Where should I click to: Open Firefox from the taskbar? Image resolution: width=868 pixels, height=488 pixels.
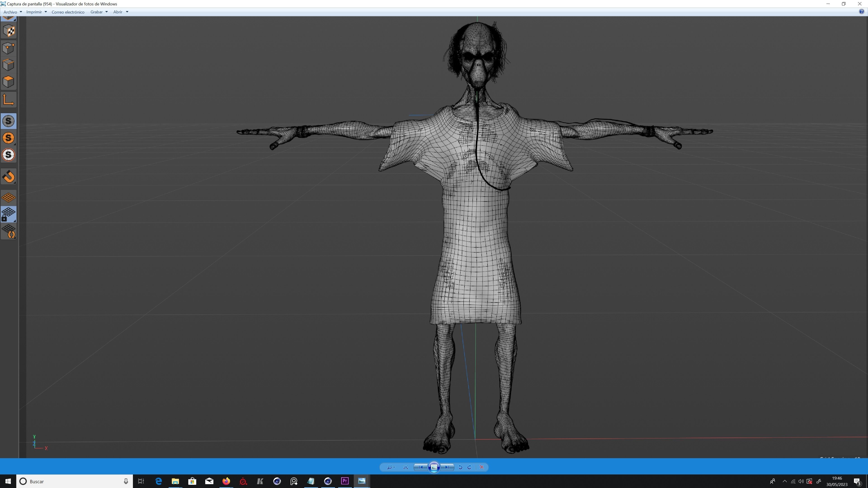click(x=226, y=481)
